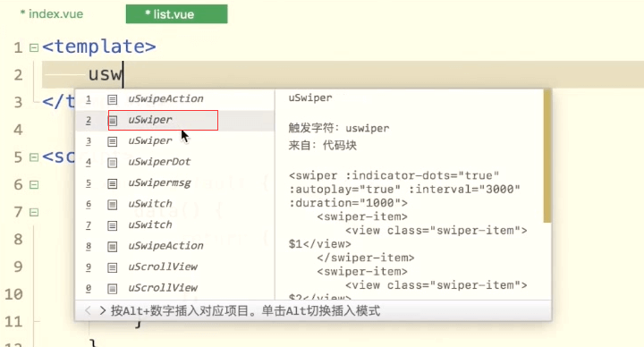Click snippet icon of highlighted uSwiper item 2
Viewport: 644px width, 347px height.
tap(112, 121)
